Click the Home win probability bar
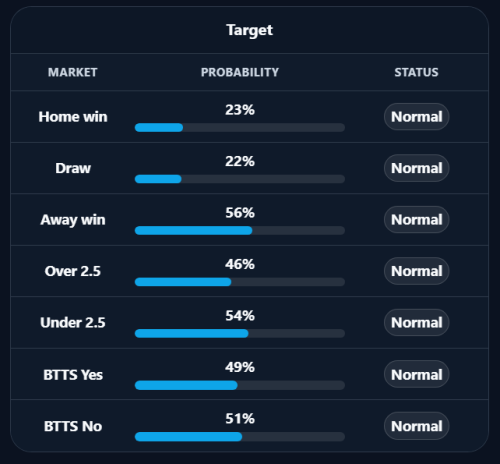Image resolution: width=500 pixels, height=464 pixels. pos(240,127)
